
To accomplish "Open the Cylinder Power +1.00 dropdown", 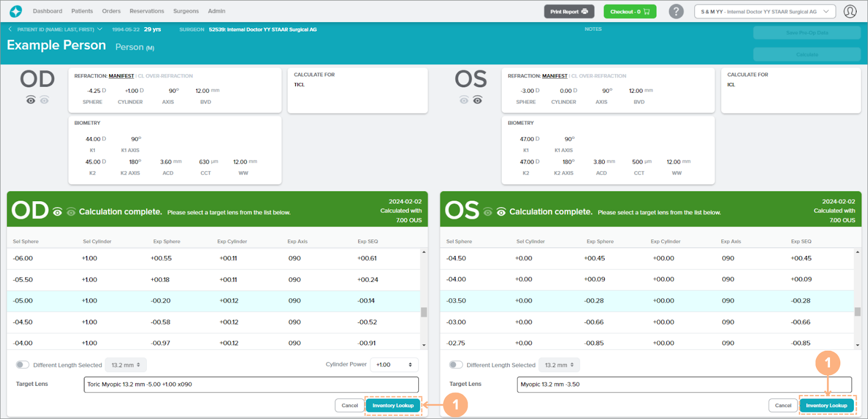I will (x=394, y=365).
